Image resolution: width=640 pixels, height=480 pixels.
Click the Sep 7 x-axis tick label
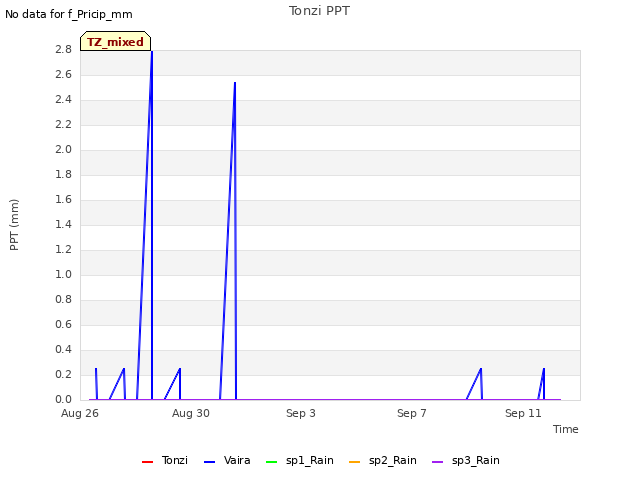coord(412,413)
